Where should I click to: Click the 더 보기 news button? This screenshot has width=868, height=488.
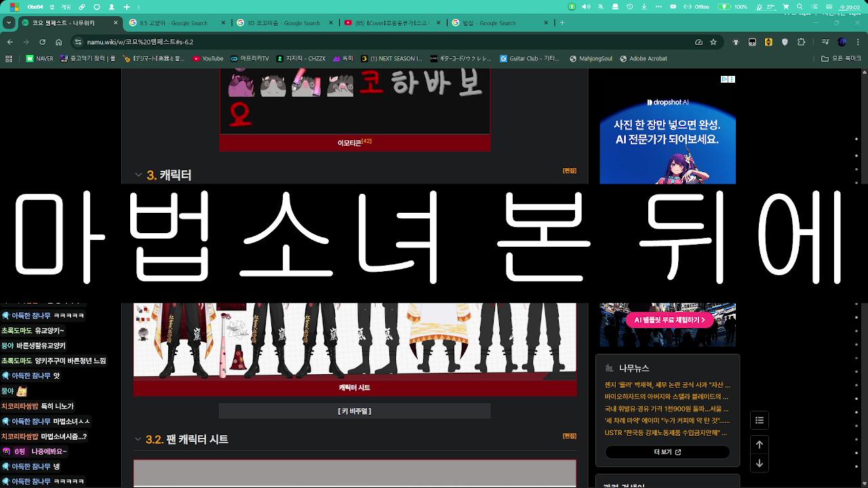point(667,452)
